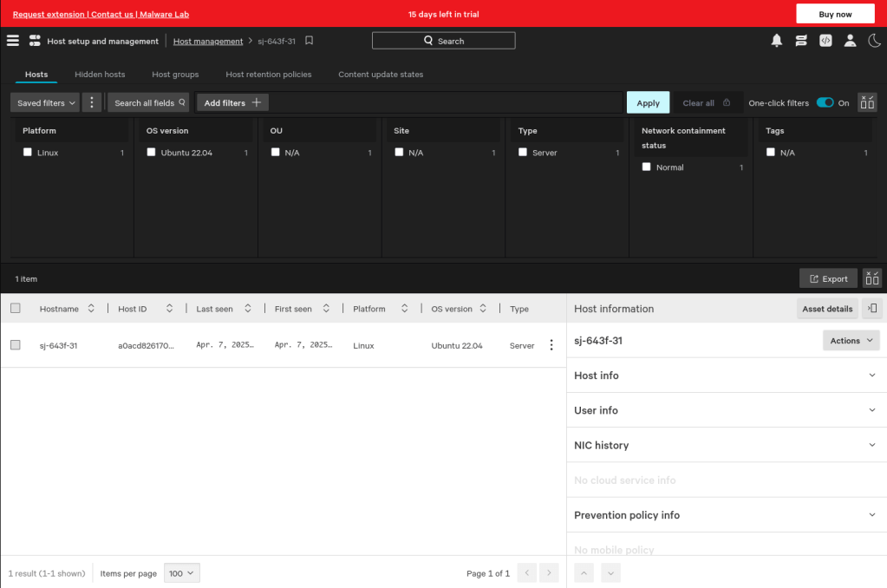Open the hamburger navigation menu
Image resolution: width=887 pixels, height=588 pixels.
(12, 41)
